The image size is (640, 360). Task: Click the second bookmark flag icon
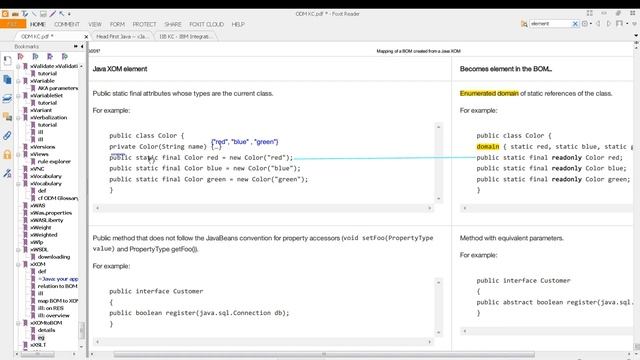36,57
